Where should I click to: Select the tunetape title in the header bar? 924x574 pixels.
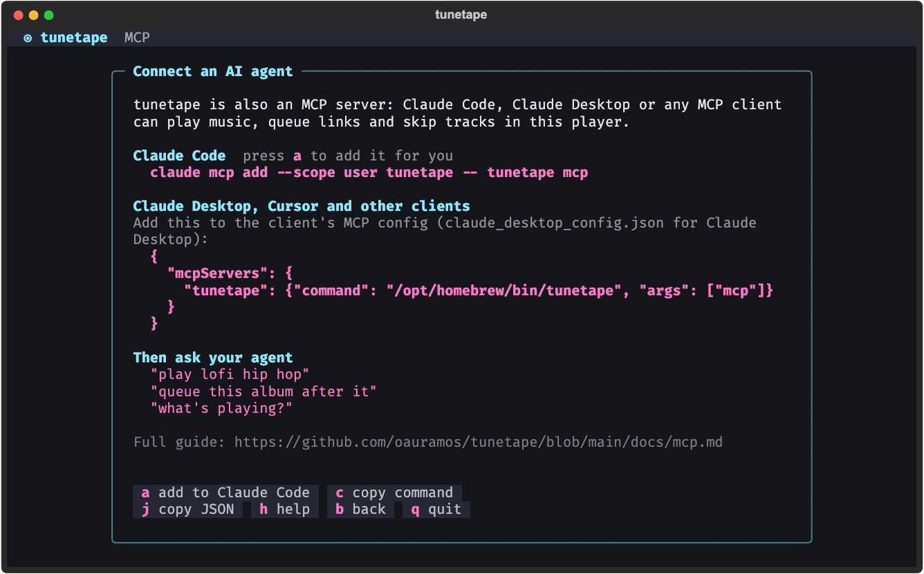pos(74,37)
